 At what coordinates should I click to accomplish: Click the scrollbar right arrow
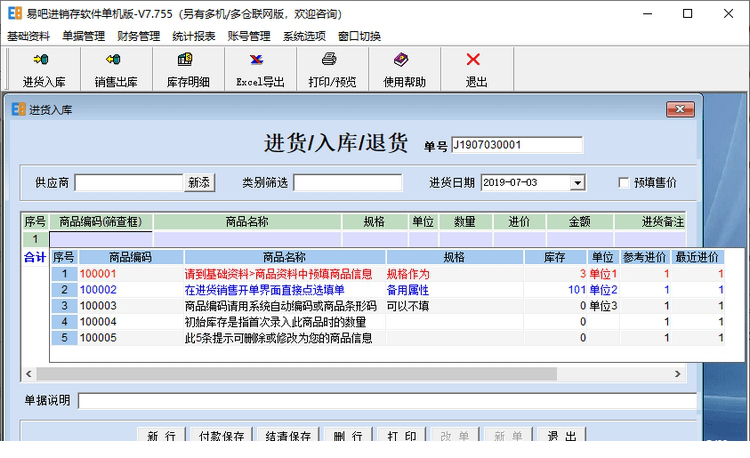point(678,374)
